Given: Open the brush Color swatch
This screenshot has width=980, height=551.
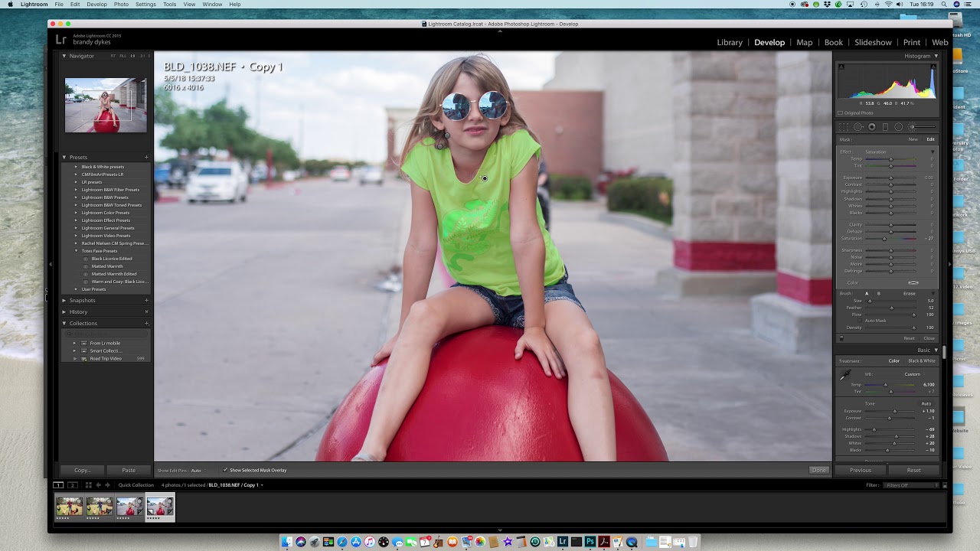Looking at the screenshot, I should click(x=913, y=283).
